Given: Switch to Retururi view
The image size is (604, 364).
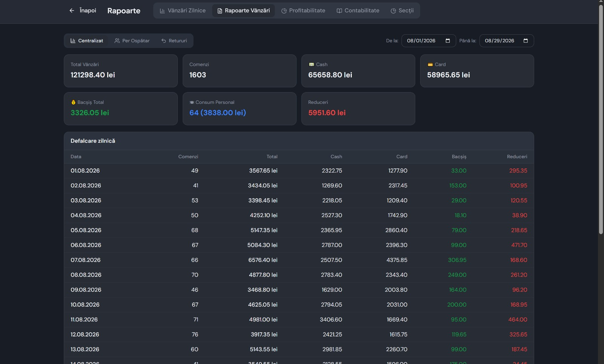Looking at the screenshot, I should coord(174,41).
